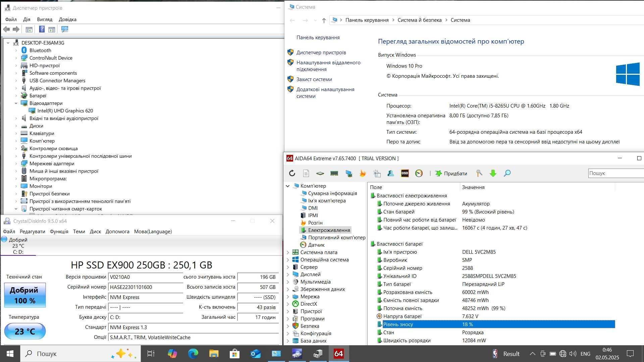Open Додаткові налаштування системи link
The image size is (644, 362).
click(325, 93)
